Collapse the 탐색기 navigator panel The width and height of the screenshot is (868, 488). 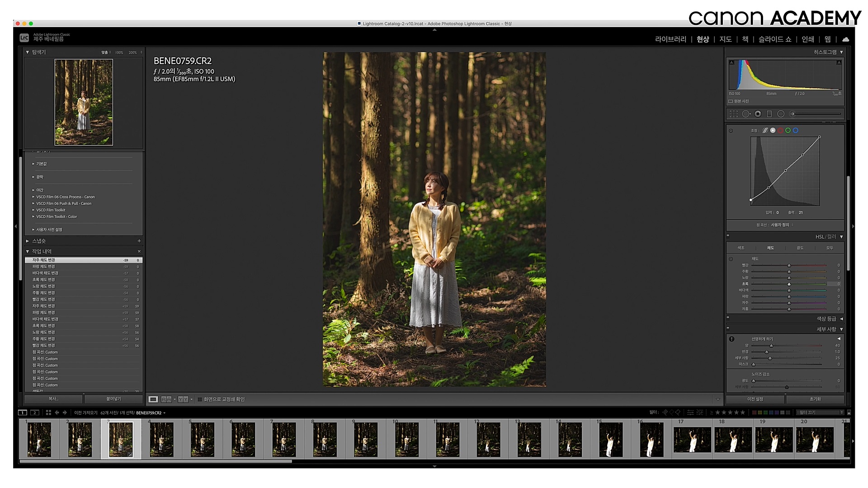pos(28,52)
